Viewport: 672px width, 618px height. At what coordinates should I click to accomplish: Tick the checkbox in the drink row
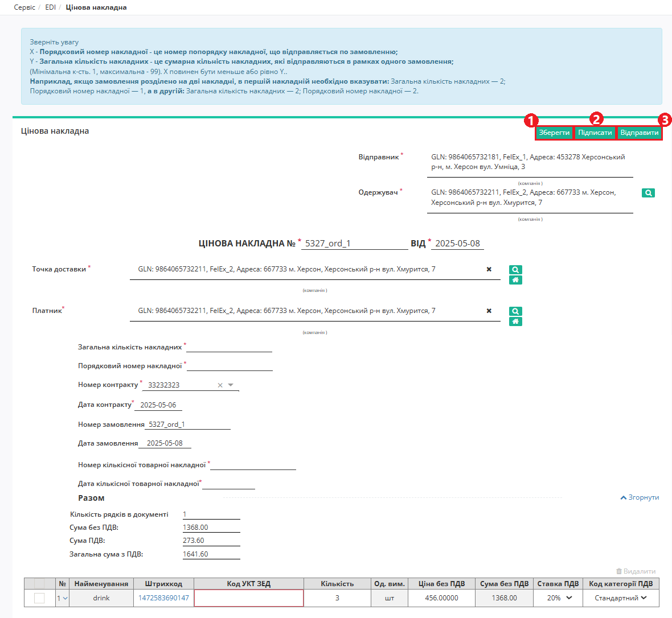click(39, 598)
